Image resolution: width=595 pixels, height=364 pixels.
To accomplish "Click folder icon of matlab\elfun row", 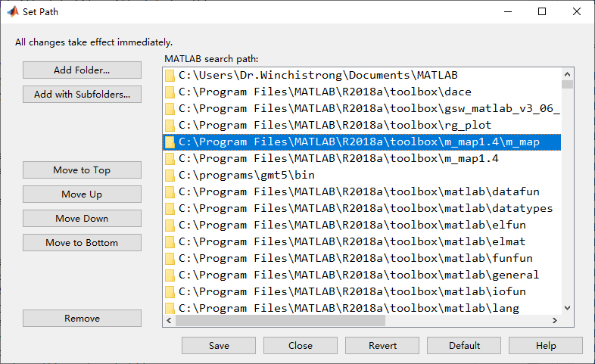I will tap(170, 226).
